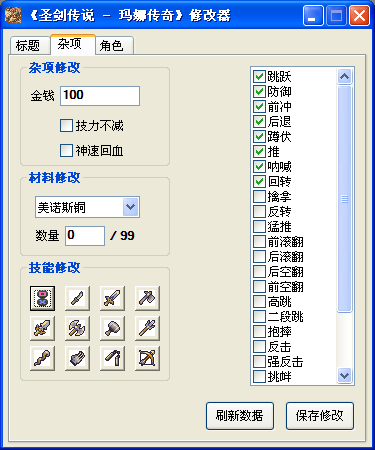Select the staff skill icon

[42, 358]
